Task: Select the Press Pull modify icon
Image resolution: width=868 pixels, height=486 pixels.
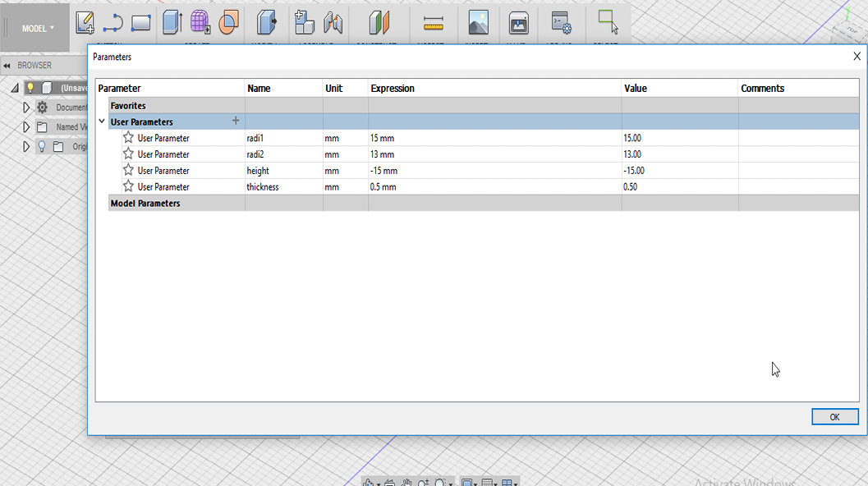Action: [x=266, y=23]
